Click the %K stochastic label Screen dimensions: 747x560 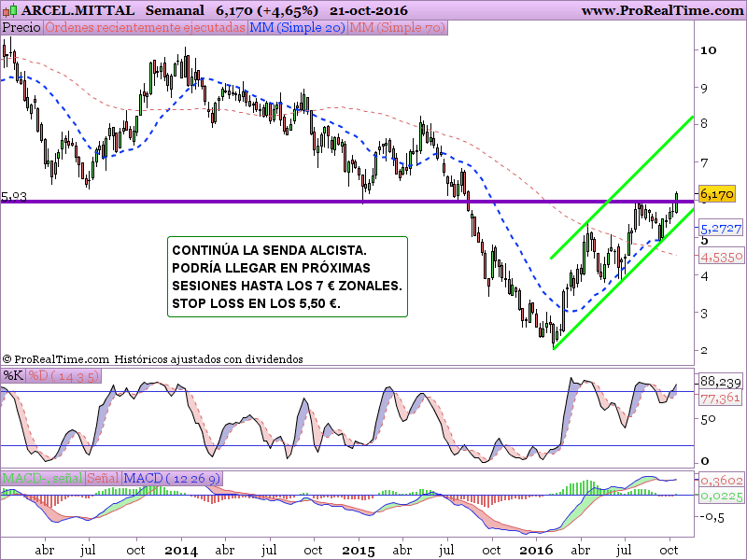pos(13,376)
